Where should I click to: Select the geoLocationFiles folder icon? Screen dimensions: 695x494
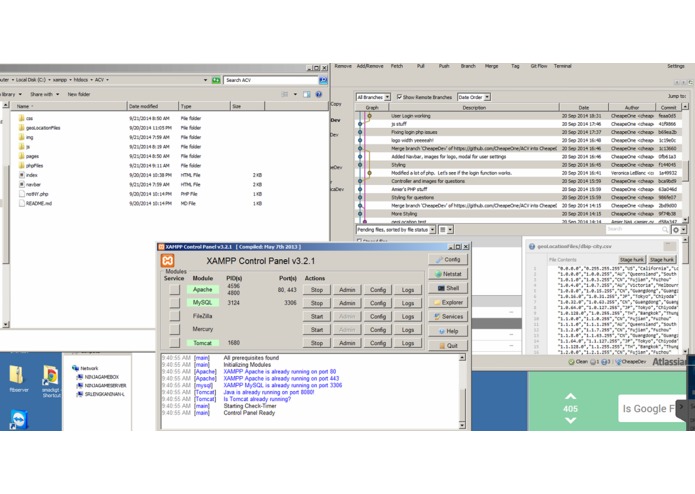(21, 128)
